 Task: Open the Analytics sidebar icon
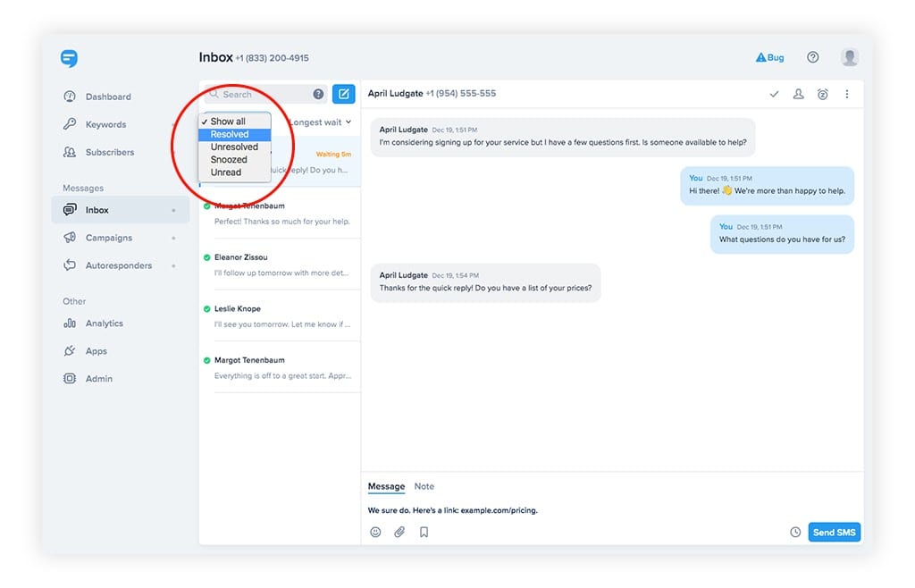pyautogui.click(x=71, y=323)
